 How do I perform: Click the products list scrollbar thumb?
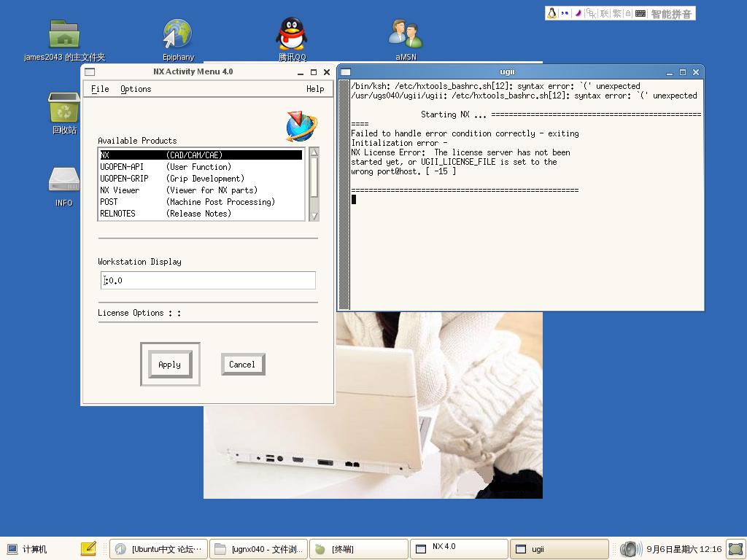coord(314,176)
